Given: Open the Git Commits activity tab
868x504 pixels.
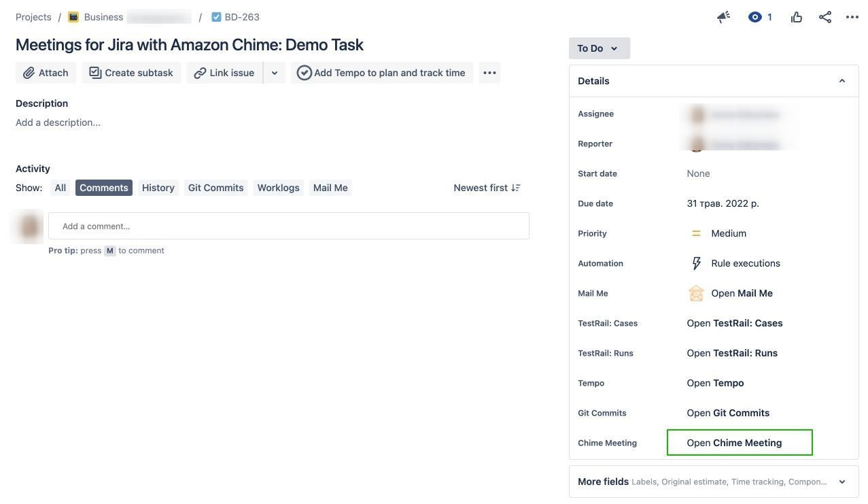Looking at the screenshot, I should coord(216,188).
